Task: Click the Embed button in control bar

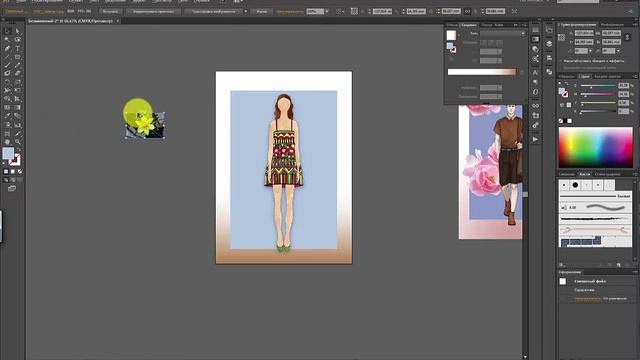Action: click(110, 11)
